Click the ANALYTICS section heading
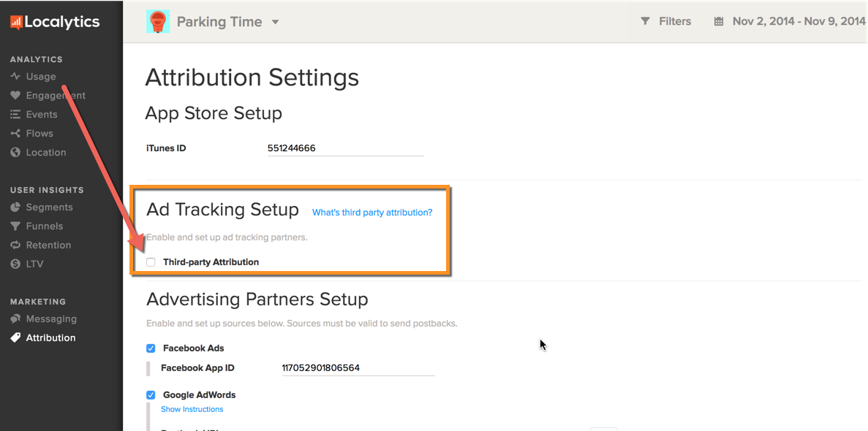 pyautogui.click(x=37, y=59)
